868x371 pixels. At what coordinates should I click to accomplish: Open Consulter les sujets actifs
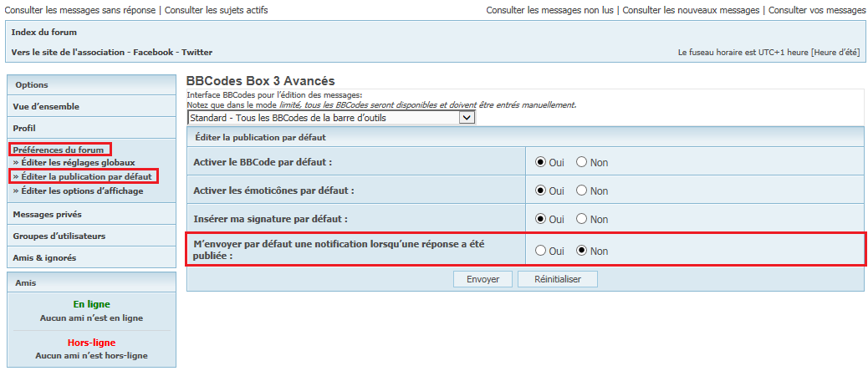click(x=217, y=10)
